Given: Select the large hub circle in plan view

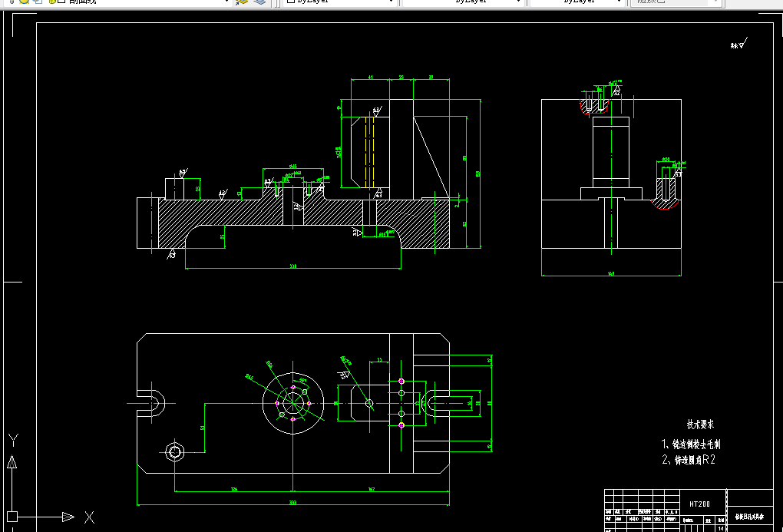Looking at the screenshot, I should point(293,403).
